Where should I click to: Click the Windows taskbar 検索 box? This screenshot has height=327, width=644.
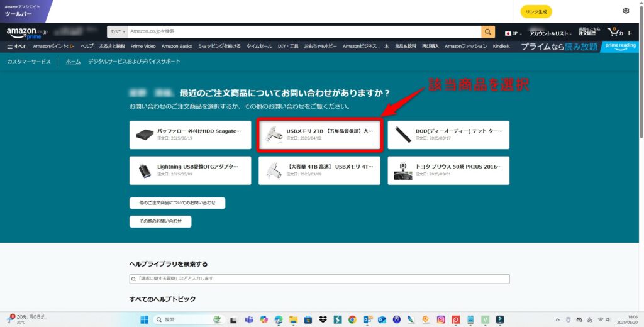(189, 319)
